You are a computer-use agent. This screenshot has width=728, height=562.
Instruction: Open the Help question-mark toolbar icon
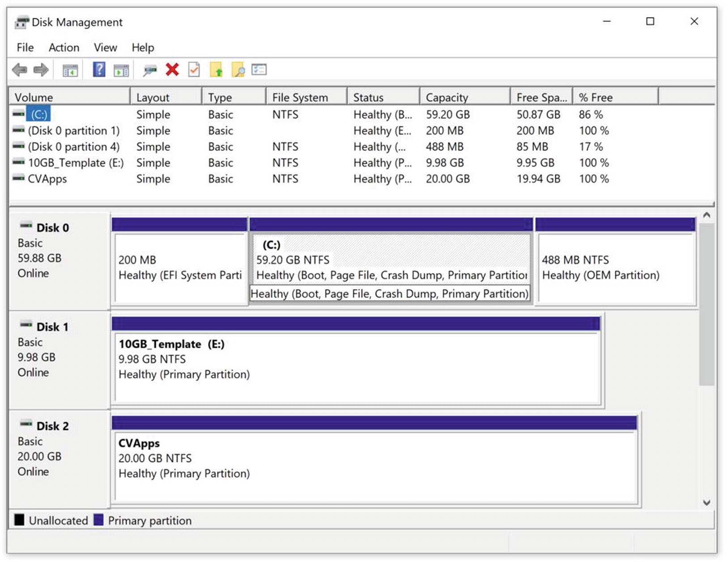coord(99,69)
